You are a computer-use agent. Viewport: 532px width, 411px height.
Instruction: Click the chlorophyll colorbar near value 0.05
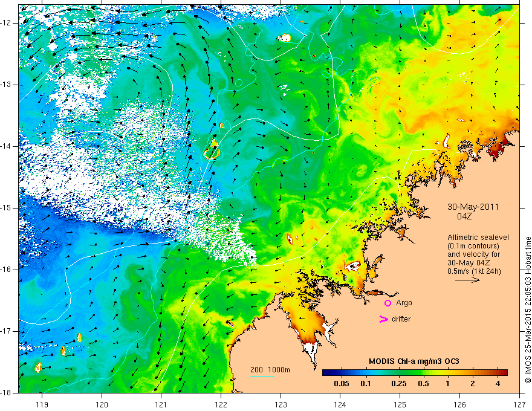tap(342, 372)
